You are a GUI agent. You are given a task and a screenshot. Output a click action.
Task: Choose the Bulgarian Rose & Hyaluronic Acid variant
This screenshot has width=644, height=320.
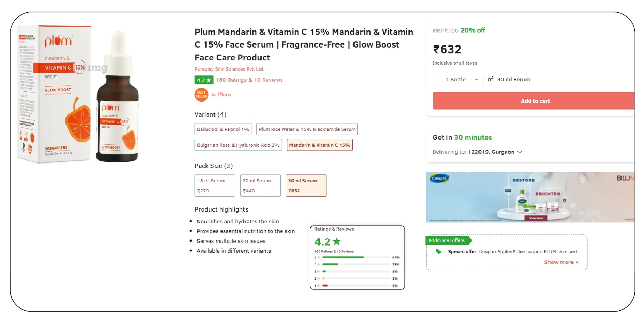pyautogui.click(x=238, y=145)
